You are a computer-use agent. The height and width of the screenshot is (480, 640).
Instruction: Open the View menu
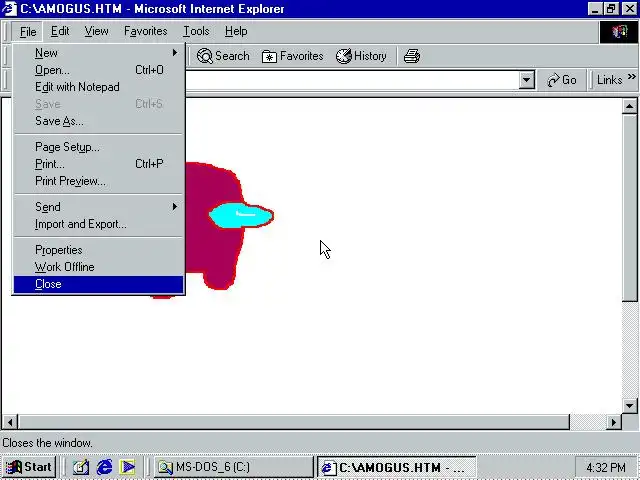96,31
